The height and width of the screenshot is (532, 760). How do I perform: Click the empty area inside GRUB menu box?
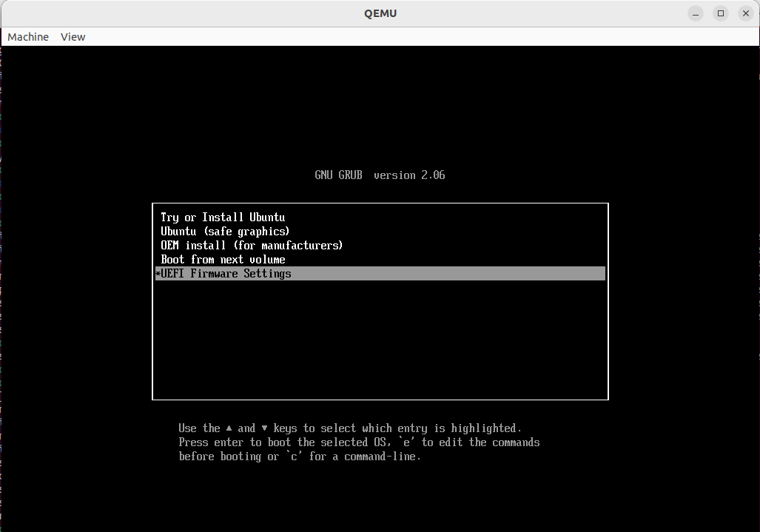[380, 340]
